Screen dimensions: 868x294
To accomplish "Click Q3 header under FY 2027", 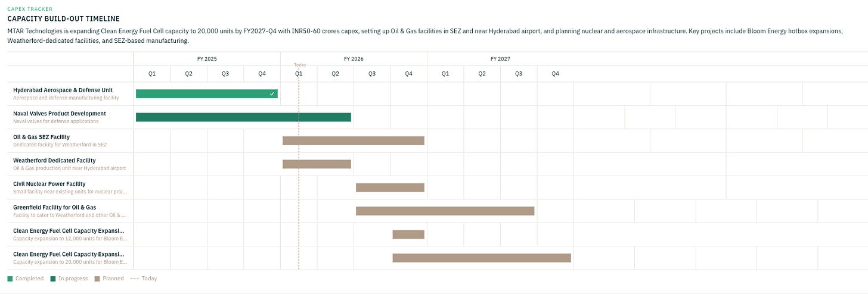I will (519, 74).
